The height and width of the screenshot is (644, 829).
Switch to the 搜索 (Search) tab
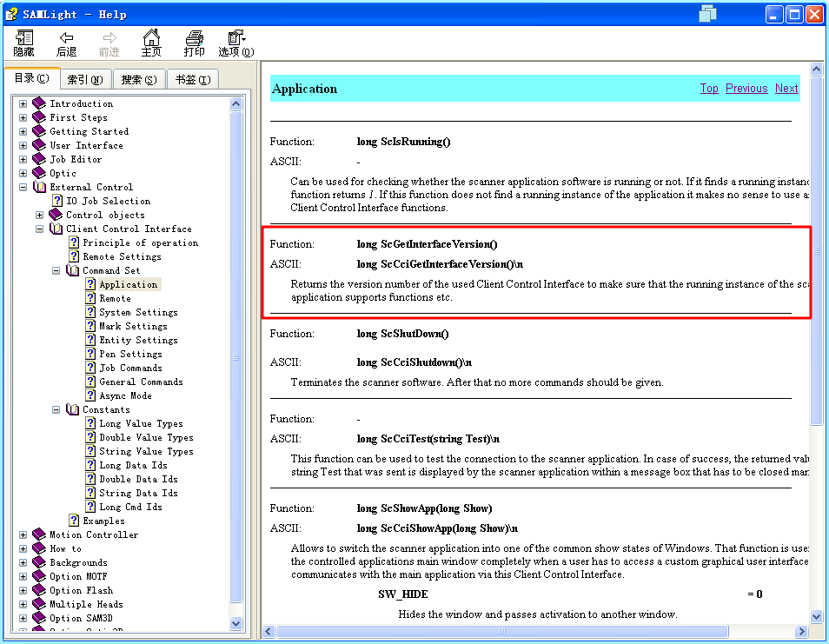[140, 79]
